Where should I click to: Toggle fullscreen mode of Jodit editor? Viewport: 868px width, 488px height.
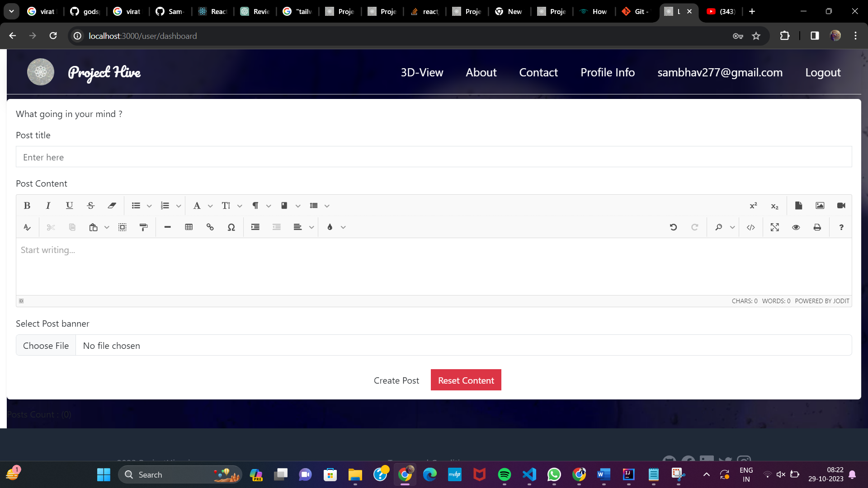(x=774, y=227)
